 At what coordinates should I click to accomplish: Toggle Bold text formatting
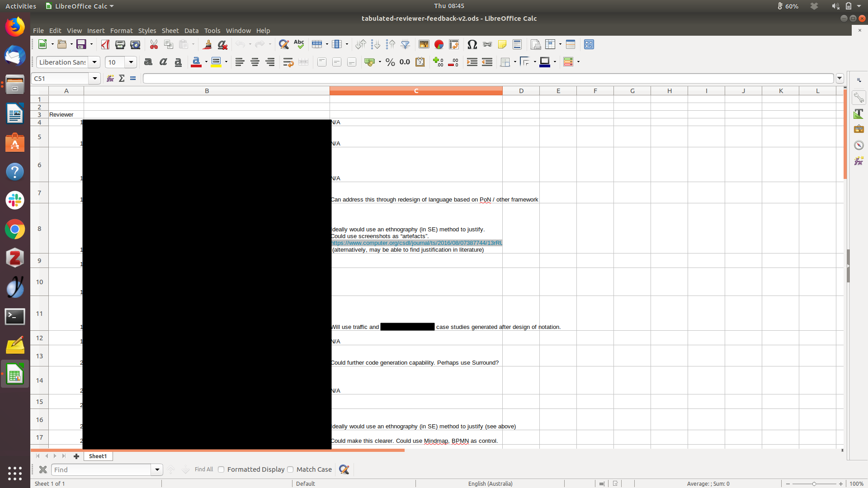point(148,62)
